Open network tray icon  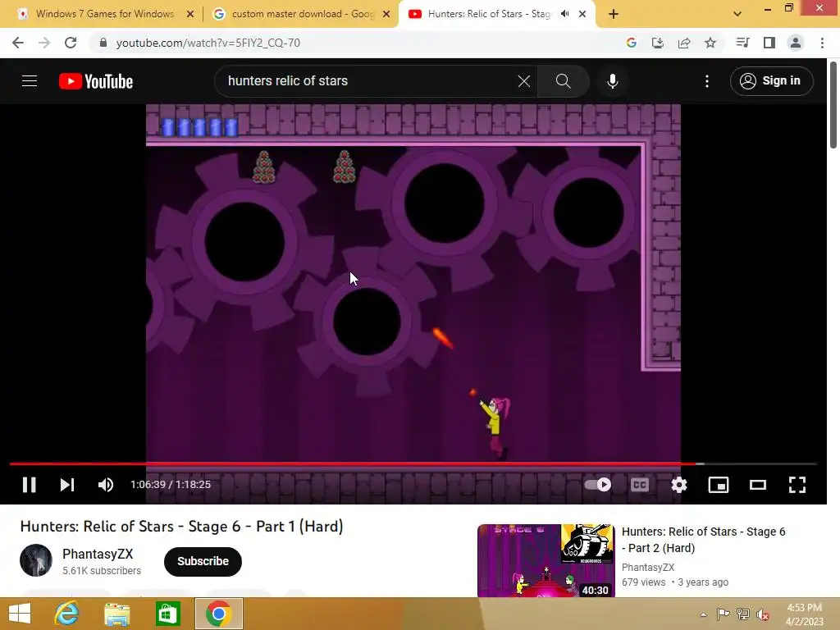(743, 614)
